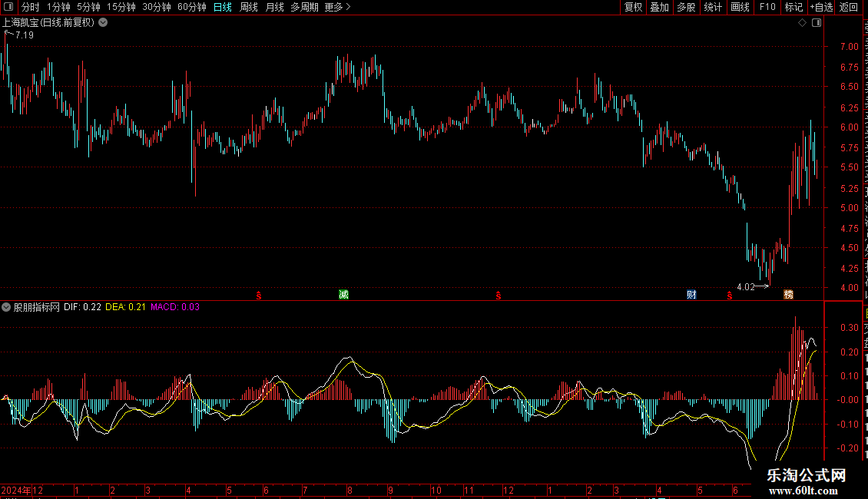Image resolution: width=868 pixels, height=499 pixels.
Task: Click the 股朋指标网 indicator name
Action: point(37,307)
